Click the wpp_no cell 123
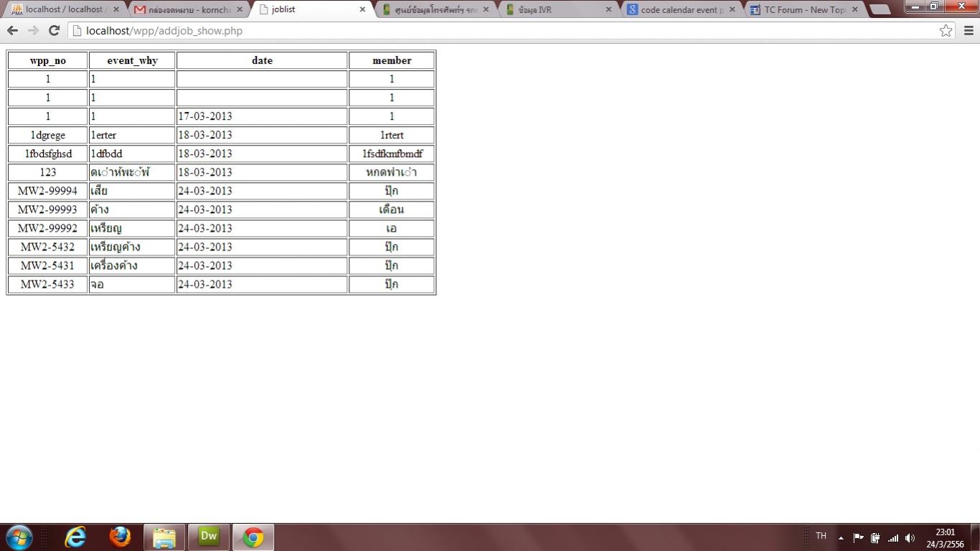This screenshot has height=551, width=980. point(48,172)
